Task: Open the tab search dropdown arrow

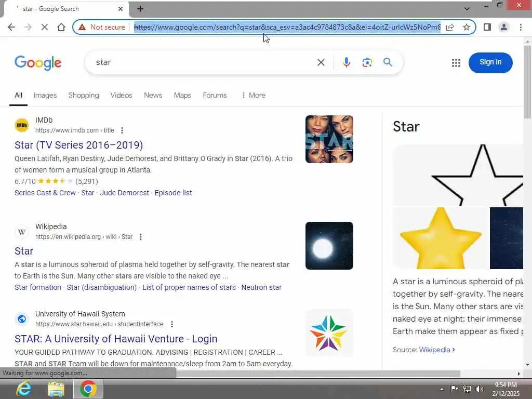Action: (x=467, y=9)
